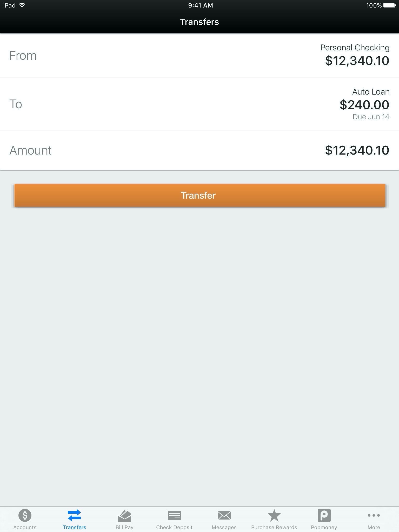
Task: Open Check Deposit icon
Action: click(x=174, y=515)
